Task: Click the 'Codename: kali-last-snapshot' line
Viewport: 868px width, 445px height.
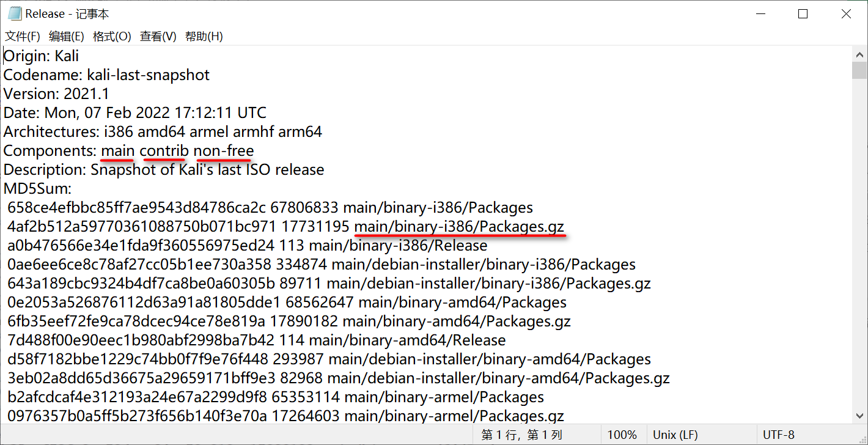Action: [x=106, y=75]
